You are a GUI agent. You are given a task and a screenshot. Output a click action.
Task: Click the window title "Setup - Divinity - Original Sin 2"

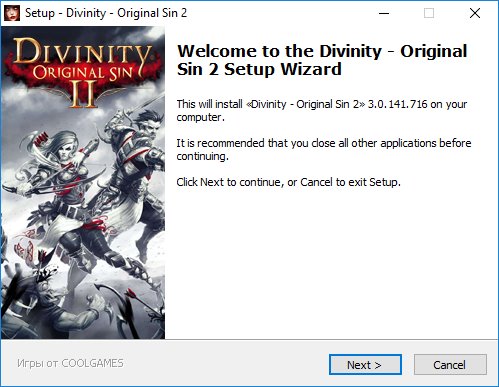pyautogui.click(x=106, y=13)
